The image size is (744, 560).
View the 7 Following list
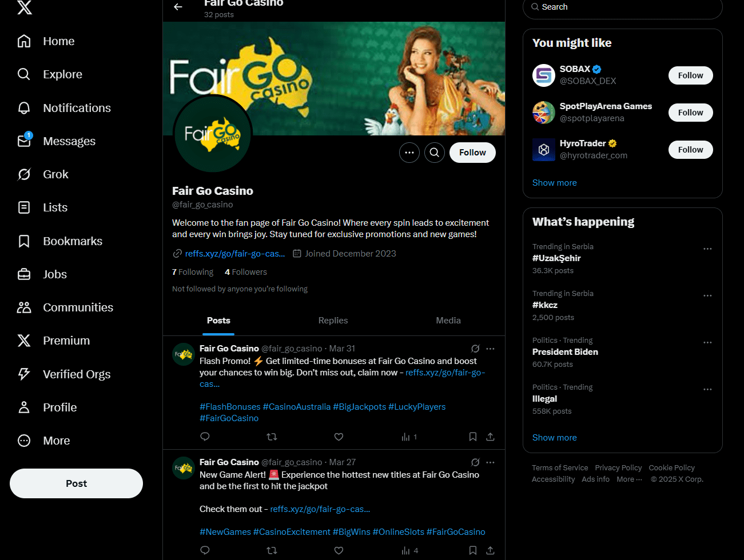click(x=193, y=272)
